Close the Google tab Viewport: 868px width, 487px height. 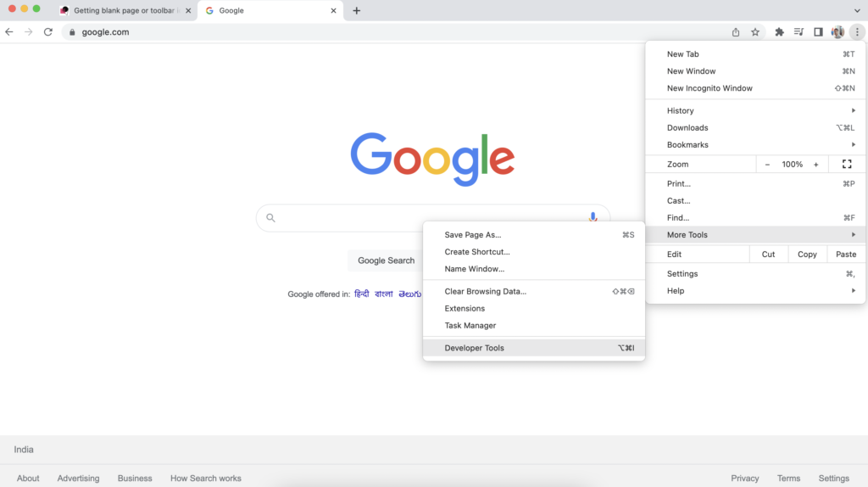click(333, 10)
